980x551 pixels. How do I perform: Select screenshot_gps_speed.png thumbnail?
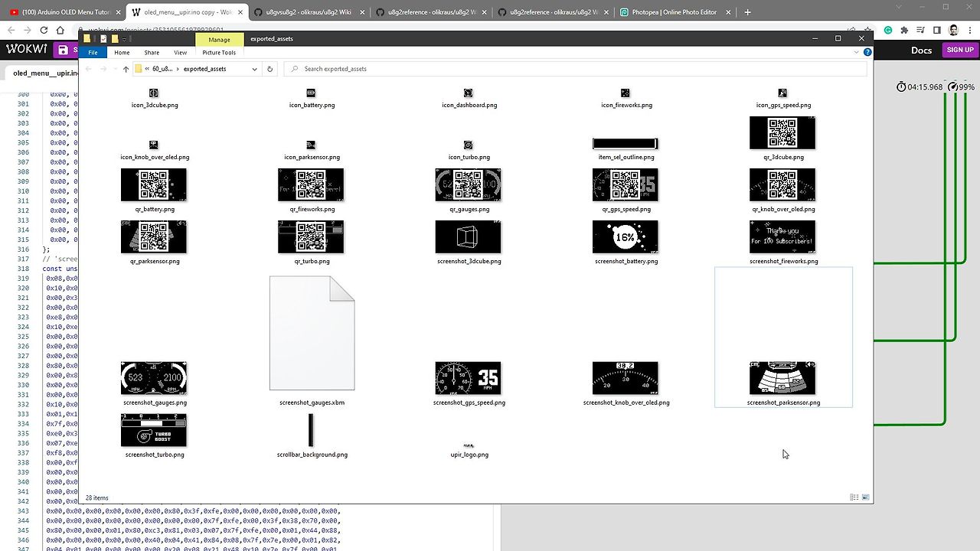(469, 378)
